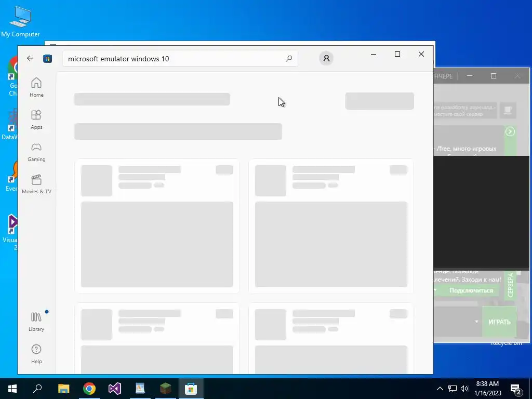Open Visual Studio from the taskbar
Screen dimensions: 532x399
115,389
